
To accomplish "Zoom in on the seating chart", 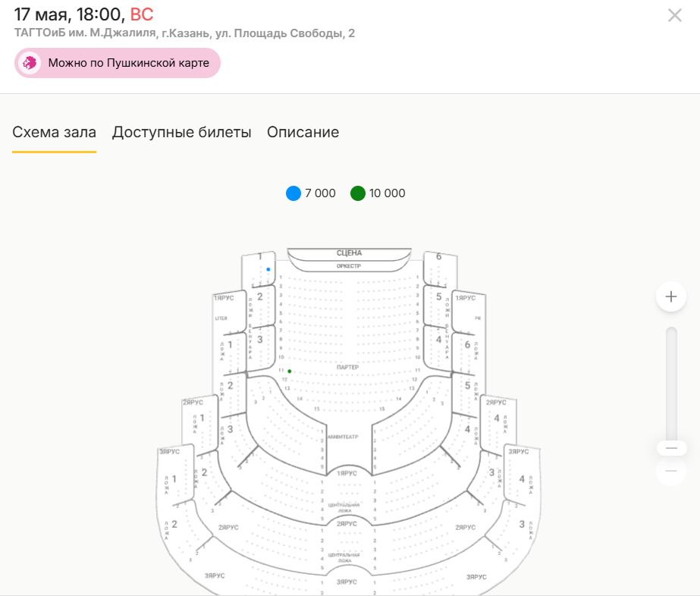I will point(670,296).
